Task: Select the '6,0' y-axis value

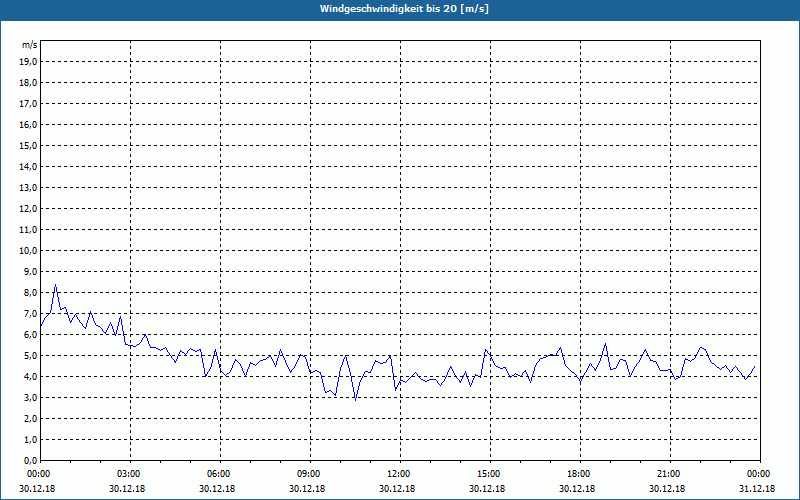Action: click(29, 335)
